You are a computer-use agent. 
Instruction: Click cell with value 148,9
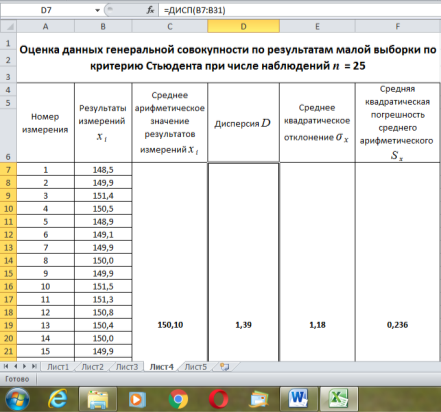pyautogui.click(x=103, y=222)
